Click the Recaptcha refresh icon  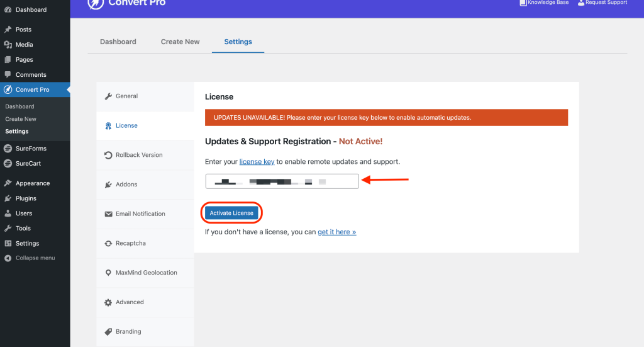(108, 243)
